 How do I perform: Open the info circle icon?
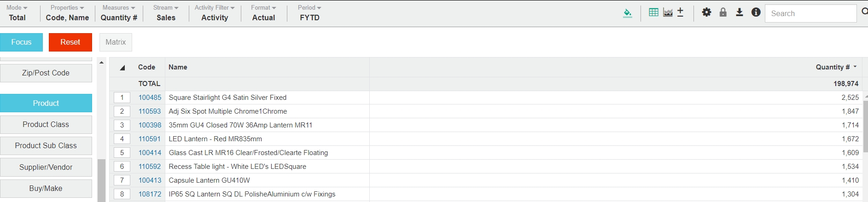[x=756, y=12]
